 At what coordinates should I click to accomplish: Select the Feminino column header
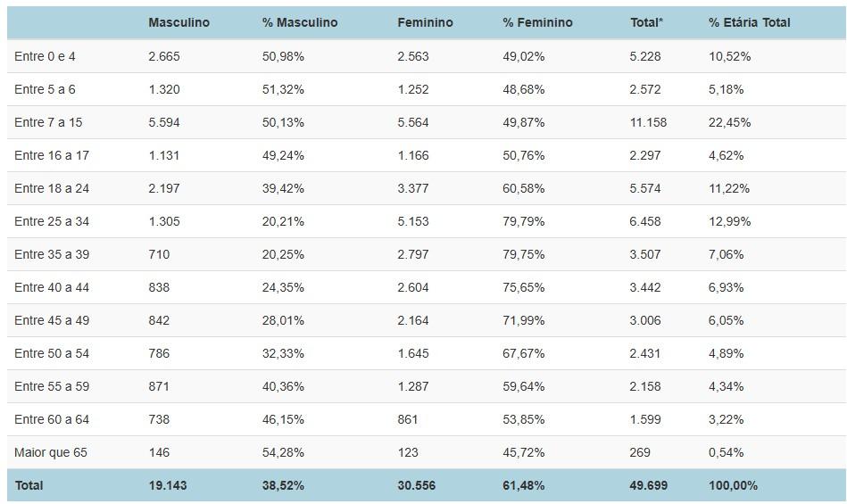(425, 22)
